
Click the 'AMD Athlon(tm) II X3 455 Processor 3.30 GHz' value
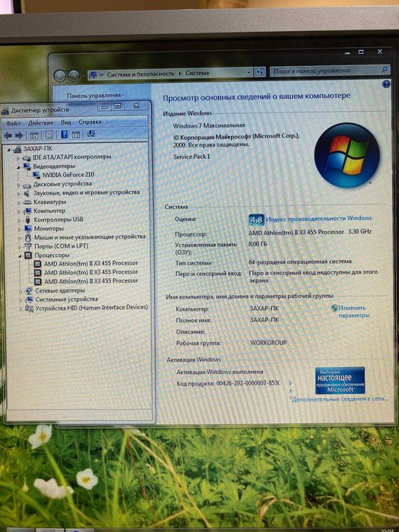[x=310, y=232]
